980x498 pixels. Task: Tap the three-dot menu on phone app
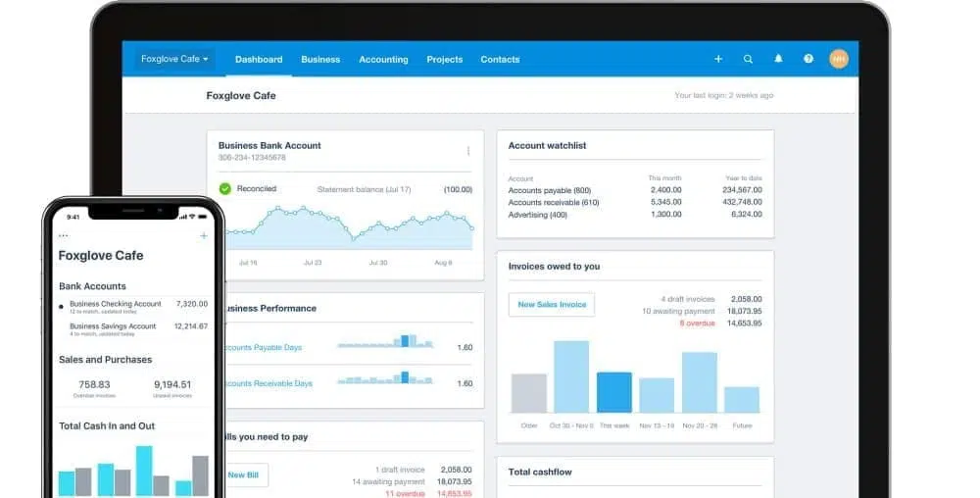[64, 236]
